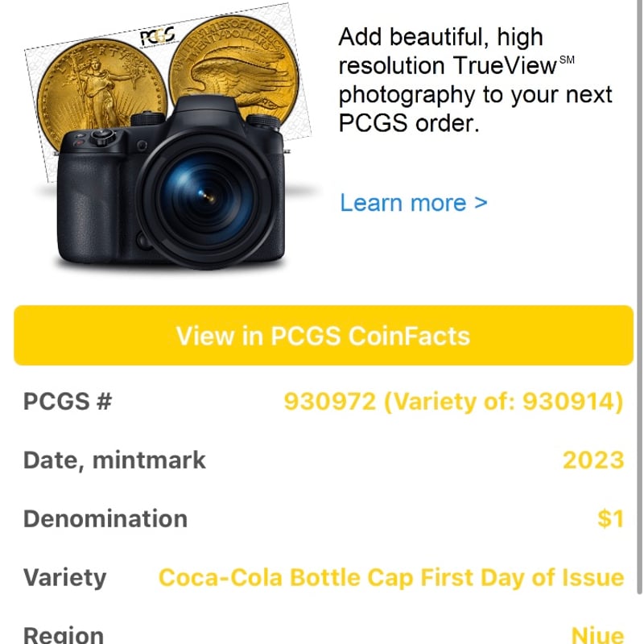Screen dimensions: 644x644
Task: Open PCGS number 930972 link
Action: coord(330,401)
